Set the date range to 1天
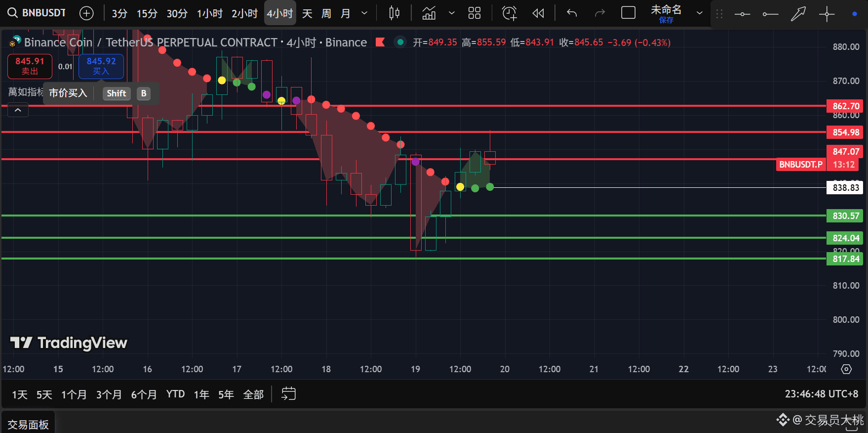Image resolution: width=868 pixels, height=433 pixels. pos(20,394)
